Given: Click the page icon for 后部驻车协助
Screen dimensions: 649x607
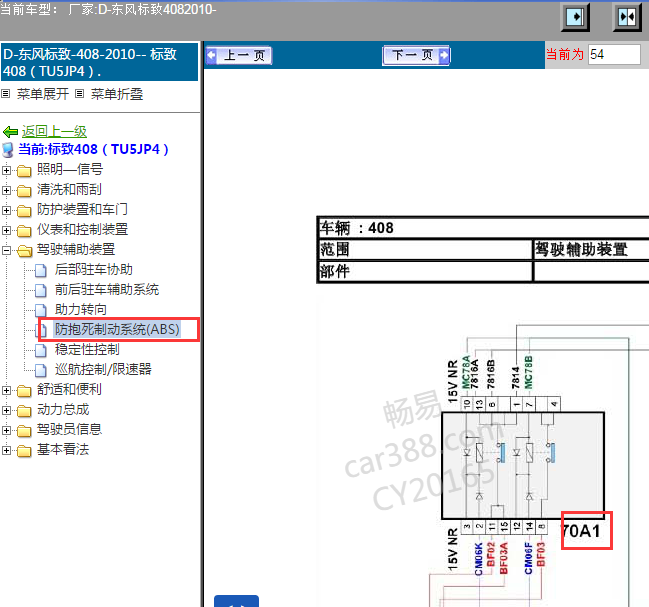Looking at the screenshot, I should [x=41, y=270].
